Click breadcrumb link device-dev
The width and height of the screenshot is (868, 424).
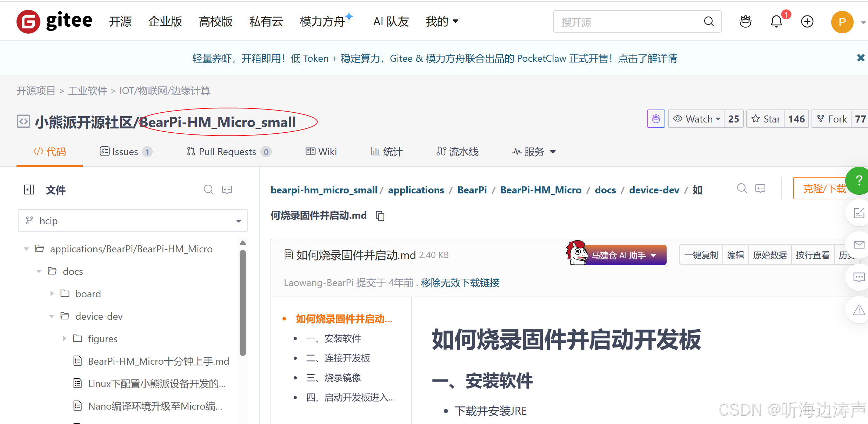click(x=654, y=190)
